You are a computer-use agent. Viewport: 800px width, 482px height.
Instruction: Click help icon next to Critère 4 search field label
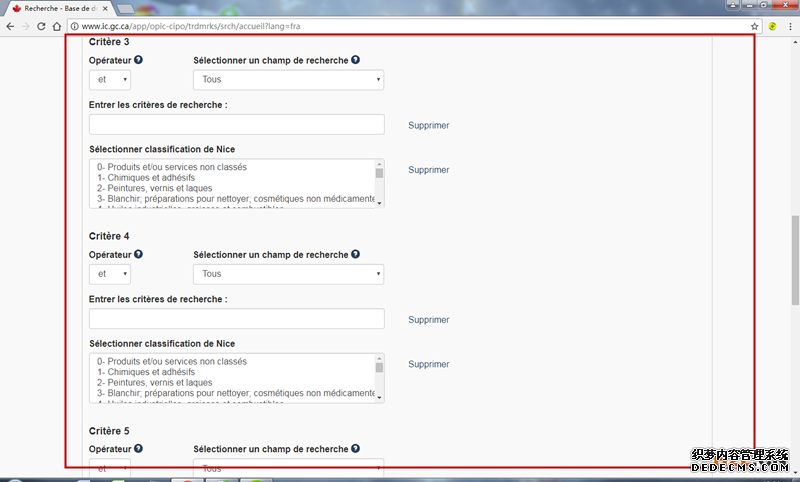pos(356,255)
